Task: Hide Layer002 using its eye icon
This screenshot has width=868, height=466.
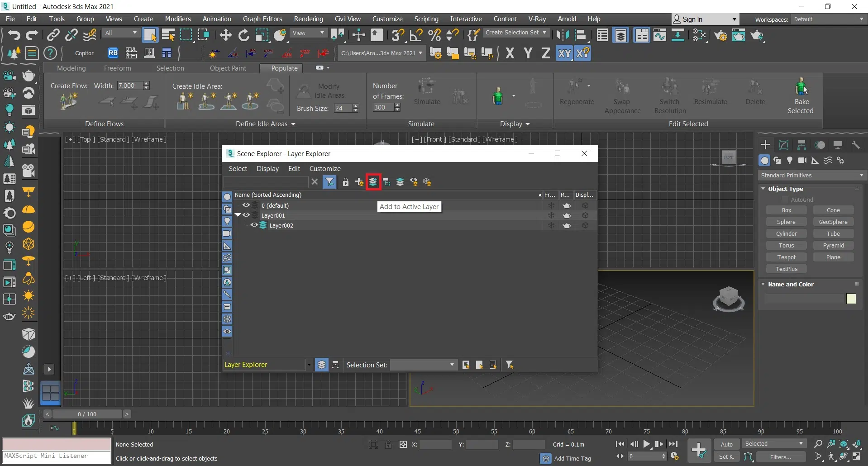Action: pyautogui.click(x=254, y=225)
